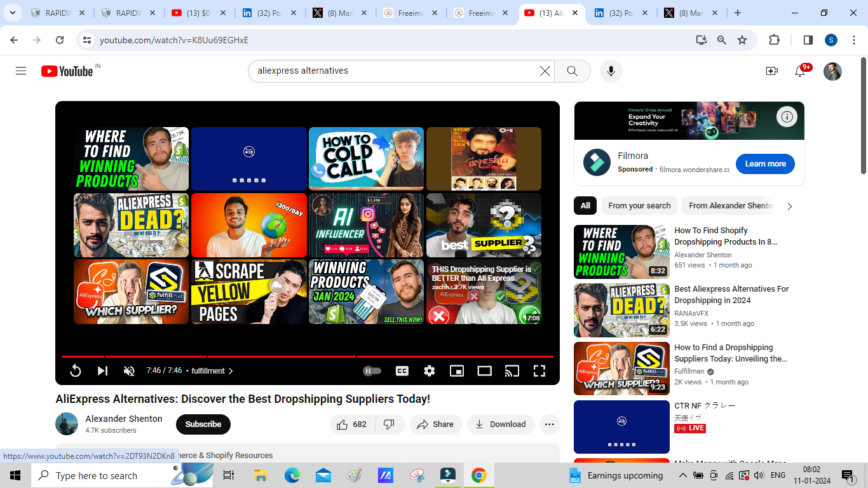Viewport: 868px width, 488px height.
Task: Play the $200/day endscreen video
Action: tap(249, 225)
